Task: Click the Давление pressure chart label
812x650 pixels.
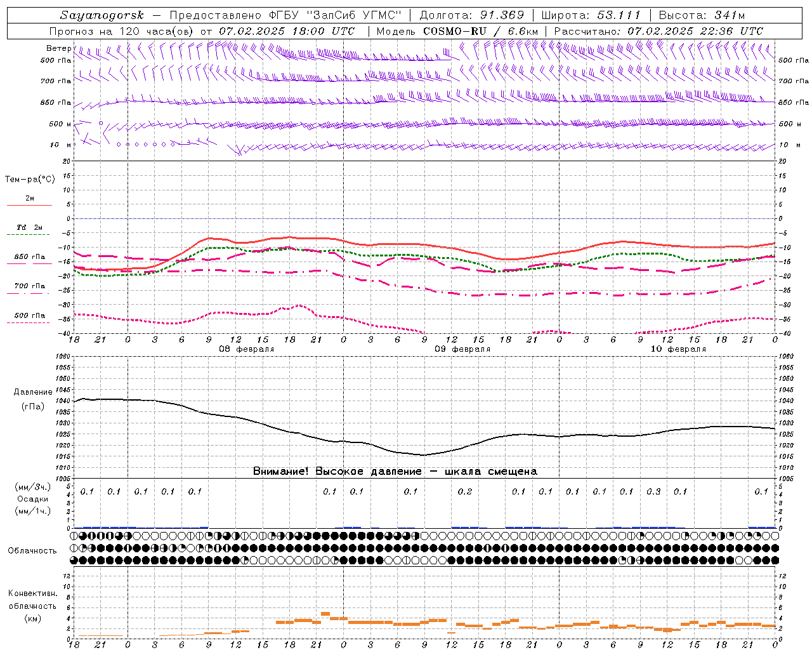Action: tap(33, 392)
